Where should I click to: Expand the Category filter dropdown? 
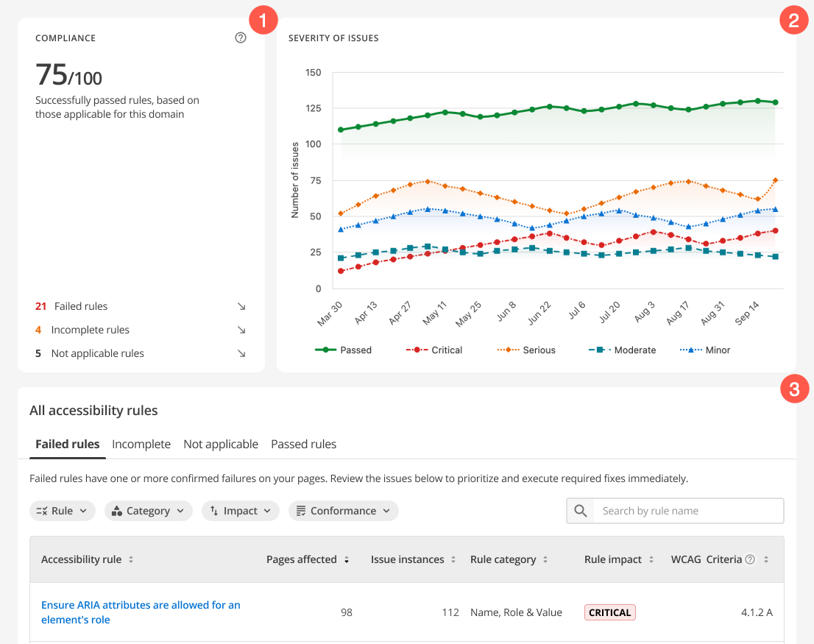point(149,511)
